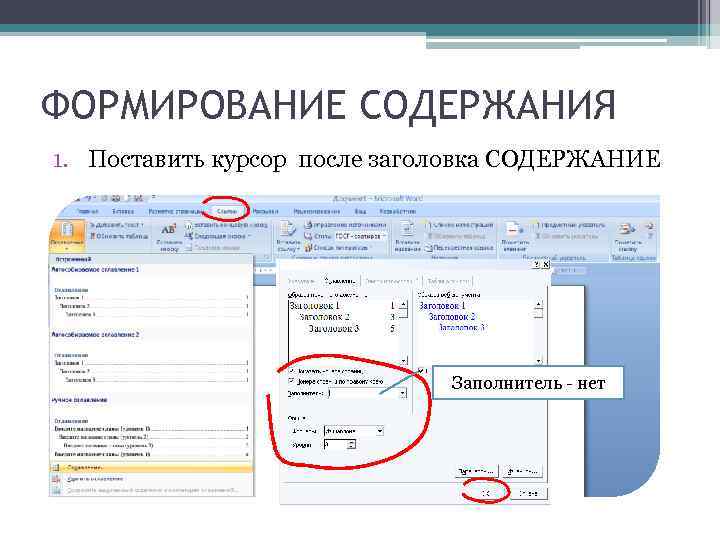Choose Ручное оглавление preset
720x540 pixels.
click(151, 427)
